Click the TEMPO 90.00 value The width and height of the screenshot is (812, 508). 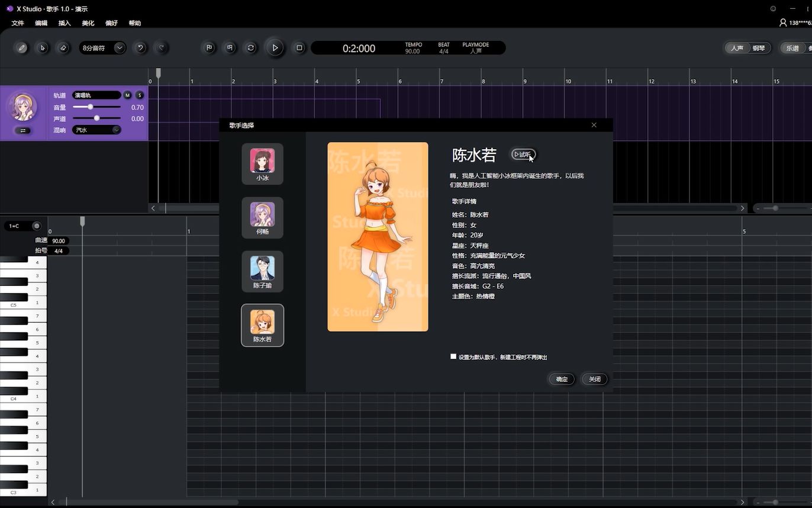(413, 52)
